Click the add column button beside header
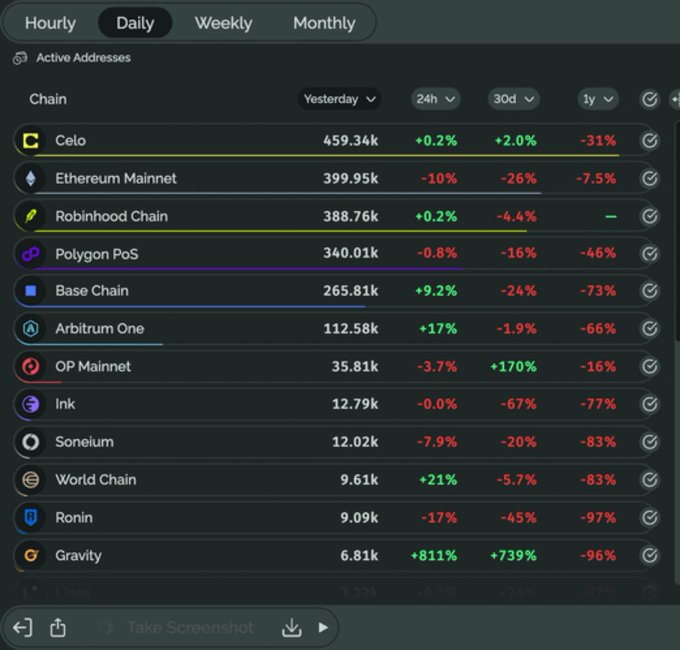Screen dimensions: 680x650 pos(675,99)
